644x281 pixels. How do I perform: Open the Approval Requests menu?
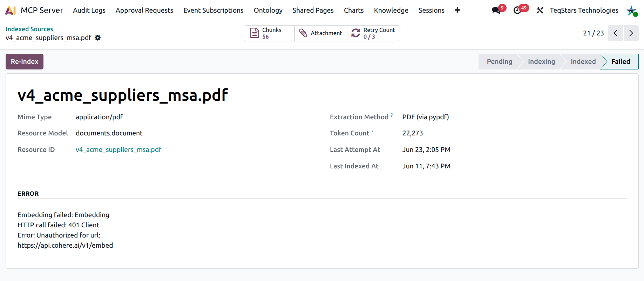(x=144, y=11)
